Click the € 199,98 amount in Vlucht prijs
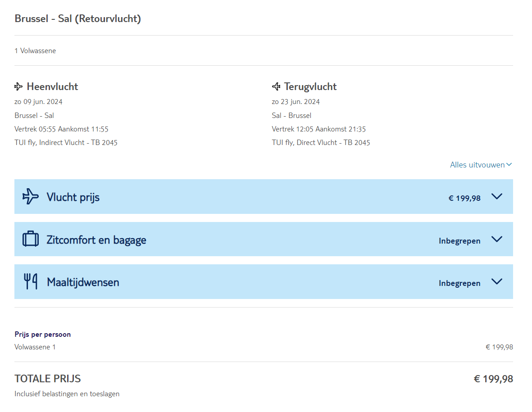Viewport: 532px width, 412px height. [464, 198]
